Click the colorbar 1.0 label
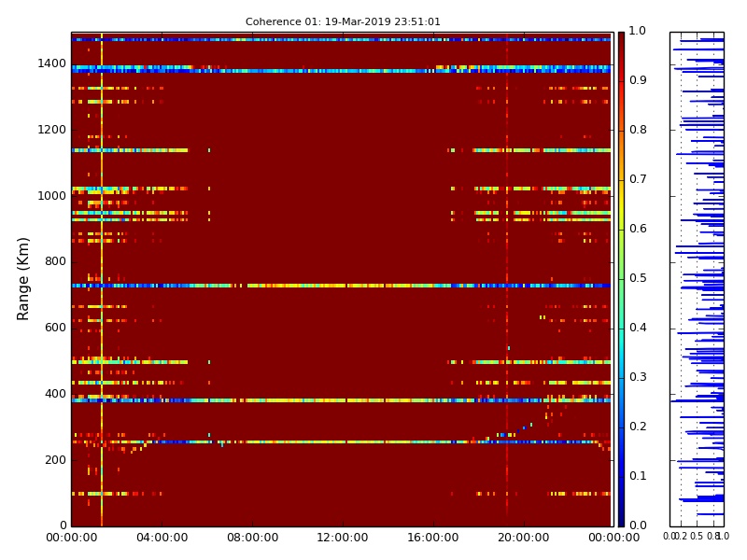The height and width of the screenshot is (560, 747). (x=638, y=31)
